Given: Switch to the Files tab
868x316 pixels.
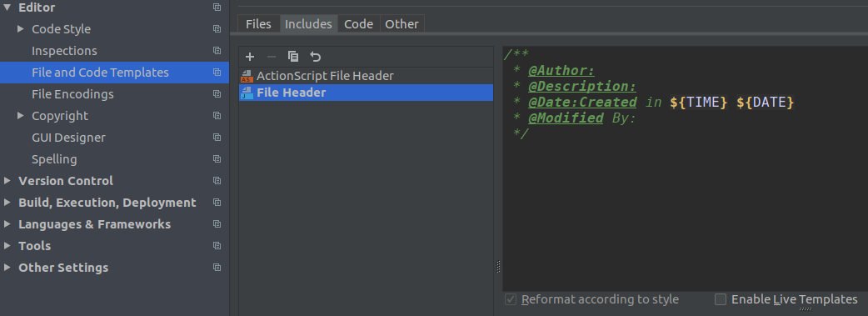Looking at the screenshot, I should [258, 24].
